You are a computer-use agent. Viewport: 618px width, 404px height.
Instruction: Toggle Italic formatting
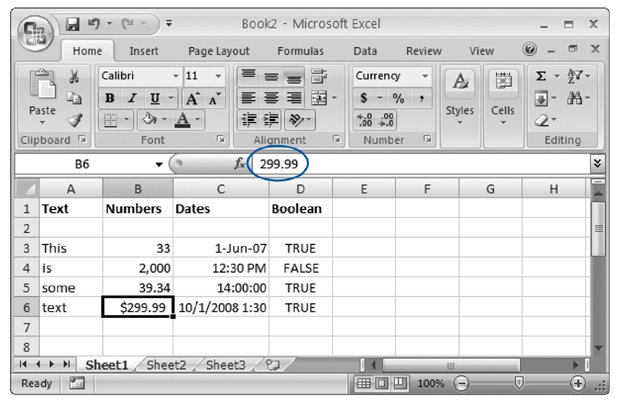pos(132,98)
